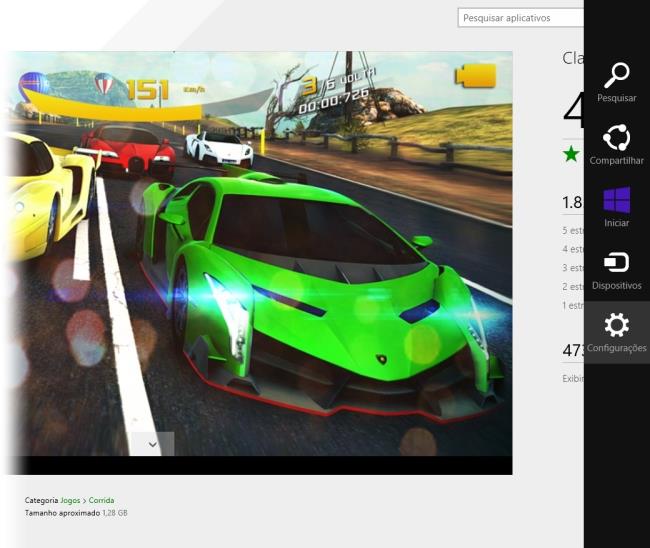Click the green Lamborghini game screenshot

point(259,263)
